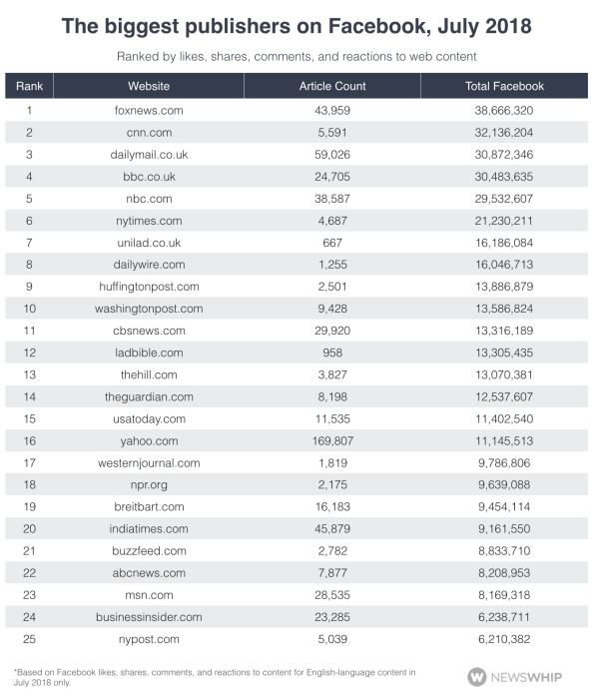
Task: Select the foxnews total 38,666,320
Action: click(x=504, y=110)
